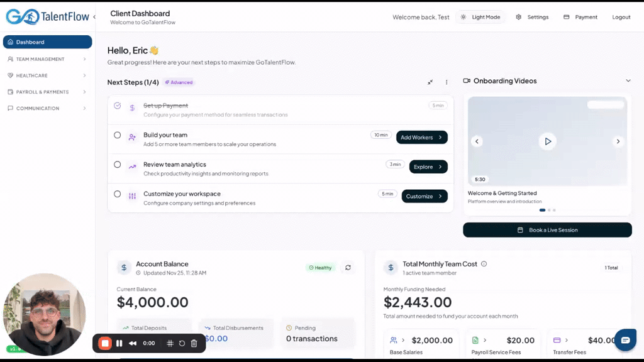The height and width of the screenshot is (362, 644).
Task: Click Book a Live Session
Action: pos(547,229)
